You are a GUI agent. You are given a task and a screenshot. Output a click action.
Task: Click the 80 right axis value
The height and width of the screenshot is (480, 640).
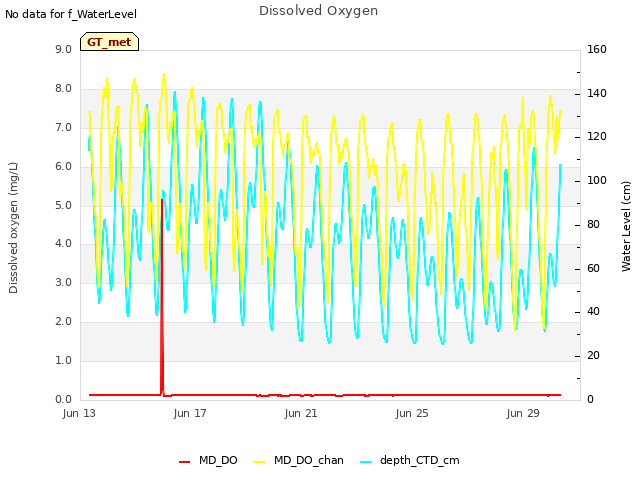[x=593, y=224]
